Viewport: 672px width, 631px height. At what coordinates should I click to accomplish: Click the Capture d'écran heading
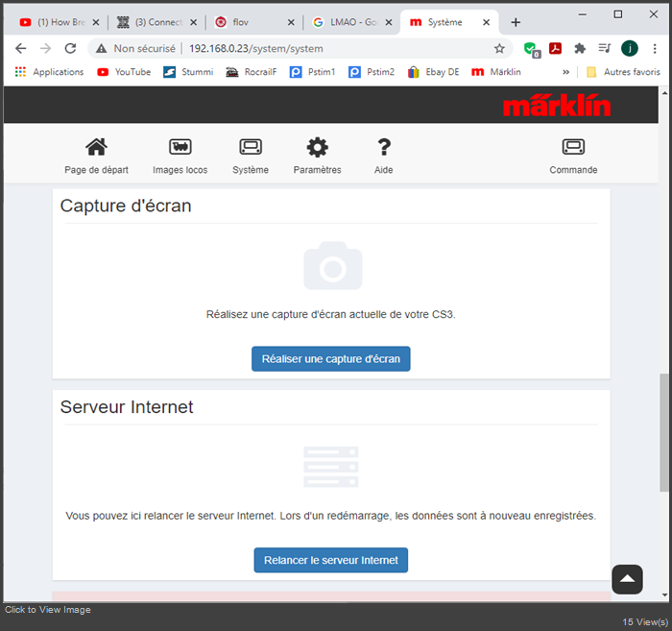(126, 206)
